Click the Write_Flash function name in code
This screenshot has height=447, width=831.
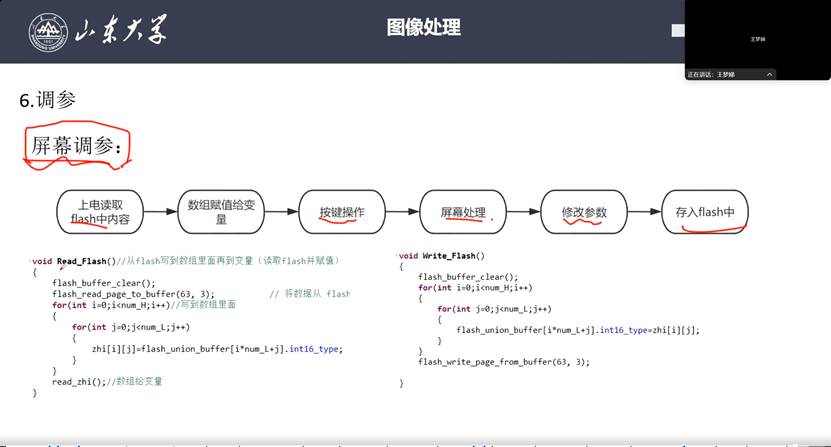pos(451,256)
